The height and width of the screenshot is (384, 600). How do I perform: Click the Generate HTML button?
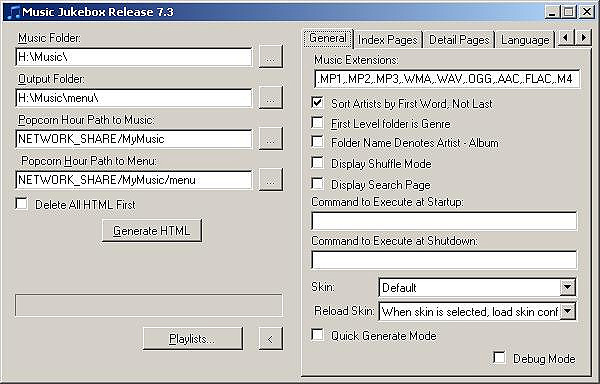pyautogui.click(x=152, y=231)
